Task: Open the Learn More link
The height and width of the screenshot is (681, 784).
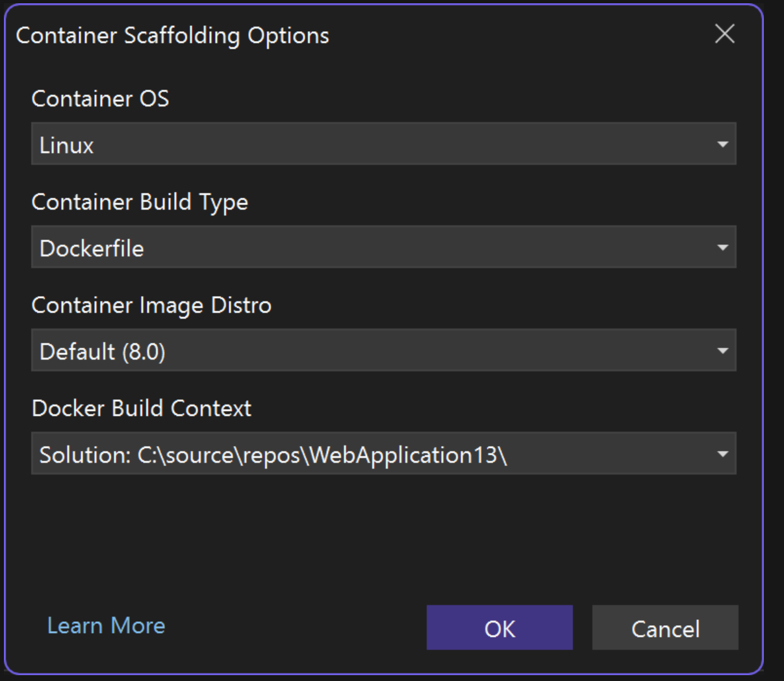Action: point(106,625)
